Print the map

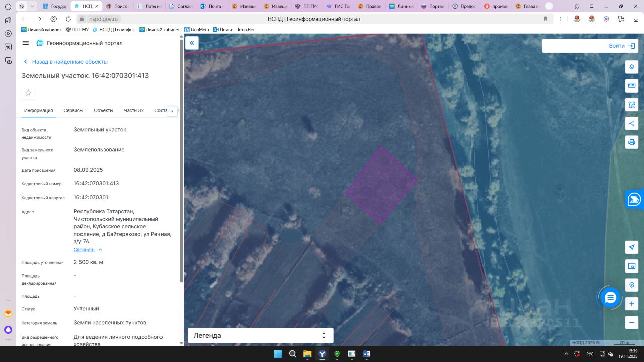[x=632, y=142]
